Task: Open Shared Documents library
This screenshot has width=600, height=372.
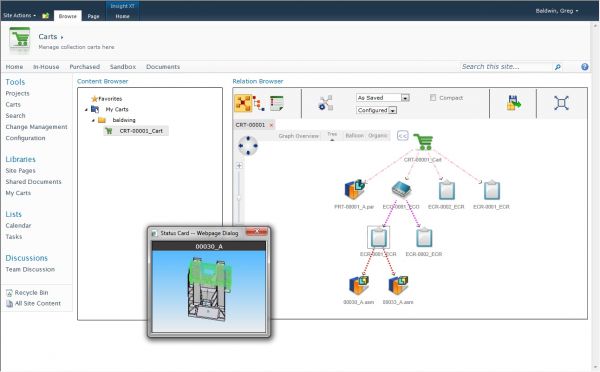Action: click(33, 182)
